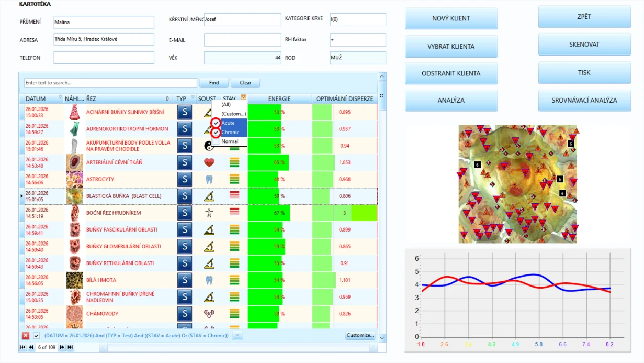The width and height of the screenshot is (644, 363).
Task: Go to the last record with the navigator button
Action: 70,347
